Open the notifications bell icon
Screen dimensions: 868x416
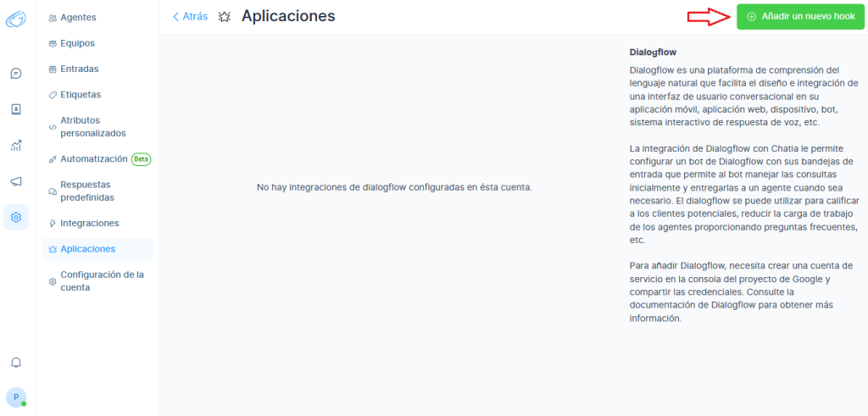(x=16, y=363)
